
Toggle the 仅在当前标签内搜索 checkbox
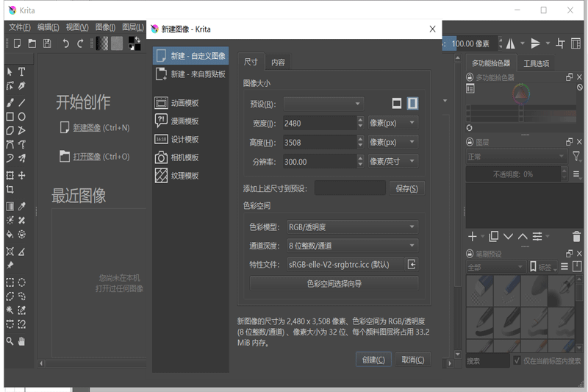tap(517, 361)
